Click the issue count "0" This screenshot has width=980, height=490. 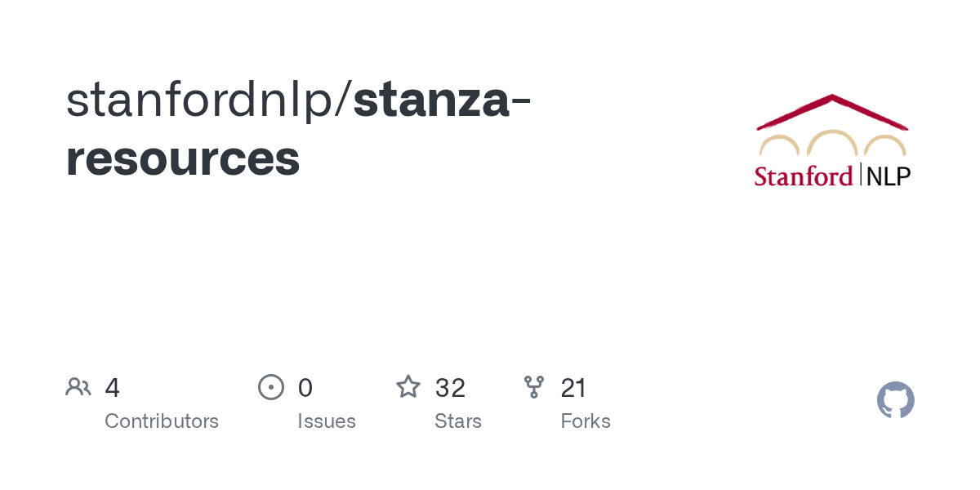305,388
